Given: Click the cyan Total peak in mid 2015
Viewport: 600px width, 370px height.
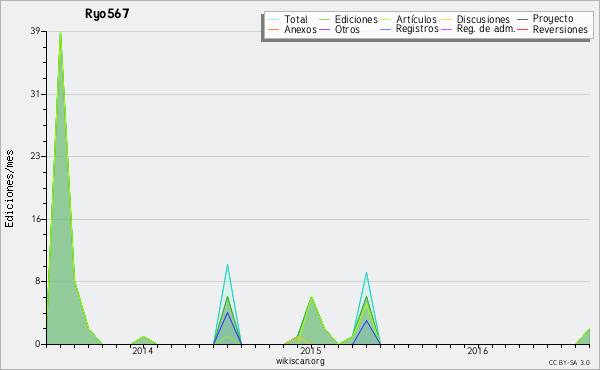Looking at the screenshot, I should [x=366, y=273].
